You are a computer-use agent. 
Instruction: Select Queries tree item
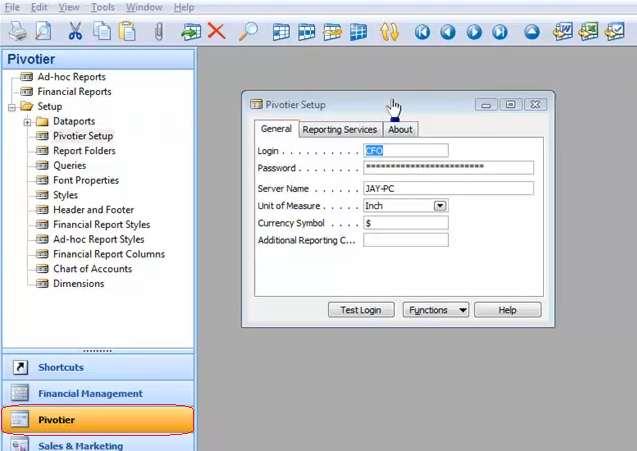coord(69,165)
